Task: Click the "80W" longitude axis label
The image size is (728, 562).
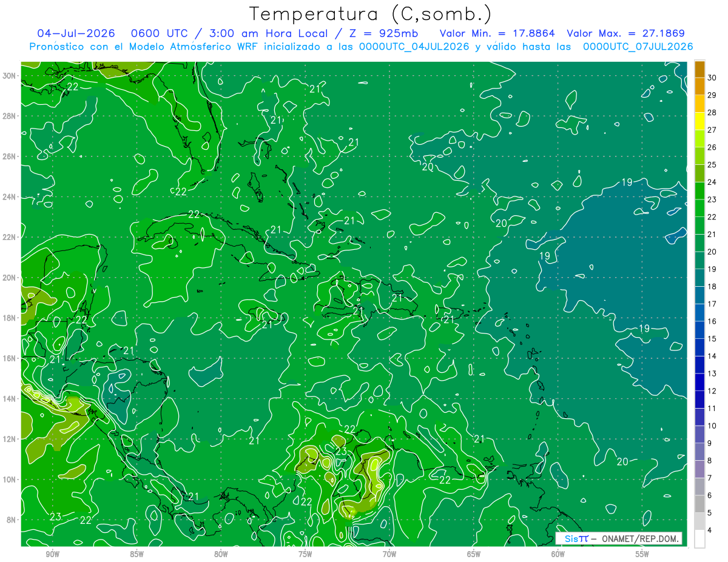Action: (221, 554)
